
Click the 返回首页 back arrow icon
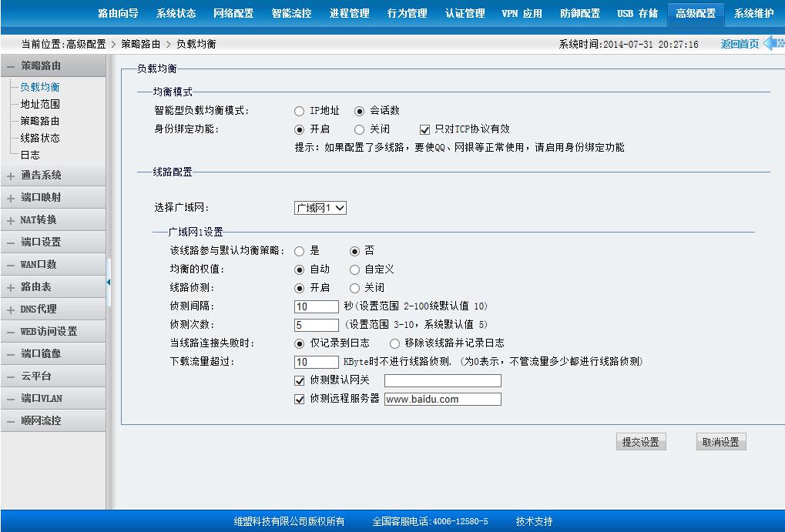[773, 44]
